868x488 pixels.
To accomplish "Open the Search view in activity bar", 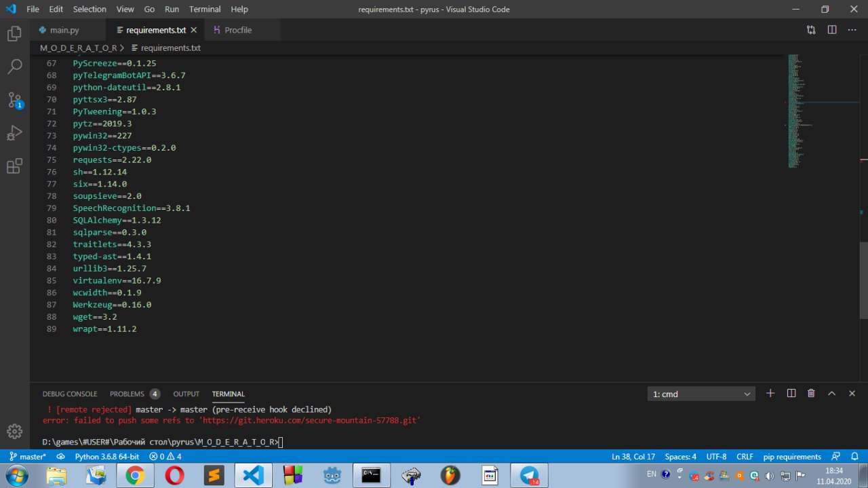I will (14, 67).
